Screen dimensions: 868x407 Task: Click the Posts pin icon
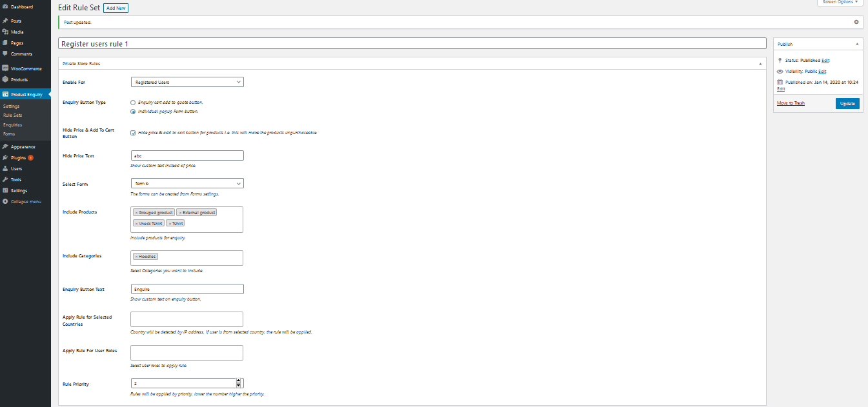5,21
